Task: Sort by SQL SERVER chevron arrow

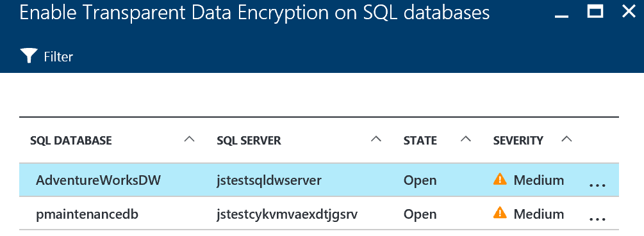Action: [x=376, y=139]
